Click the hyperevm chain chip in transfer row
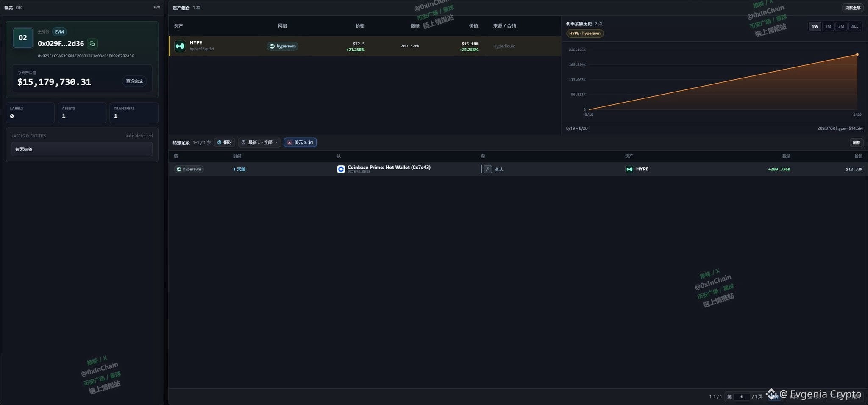868x405 pixels. tap(189, 169)
